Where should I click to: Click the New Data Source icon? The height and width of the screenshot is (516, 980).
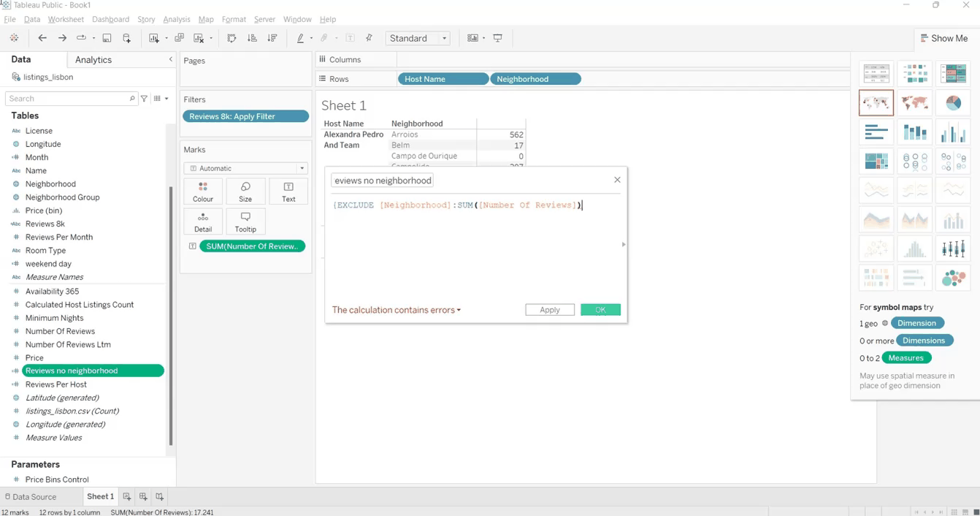[126, 38]
